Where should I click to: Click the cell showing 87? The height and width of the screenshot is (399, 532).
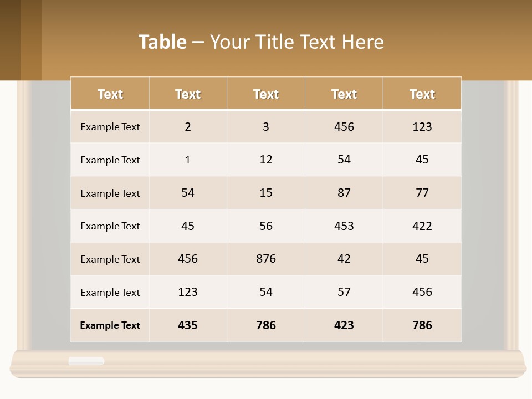tap(344, 193)
